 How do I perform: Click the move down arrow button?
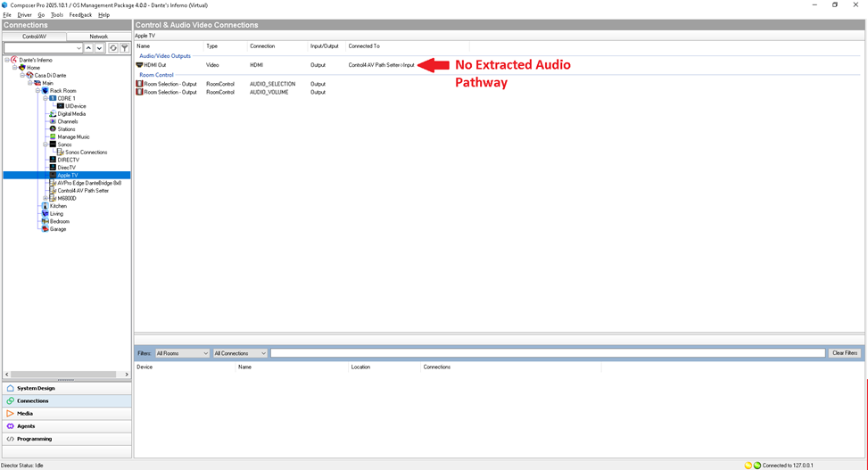click(99, 48)
